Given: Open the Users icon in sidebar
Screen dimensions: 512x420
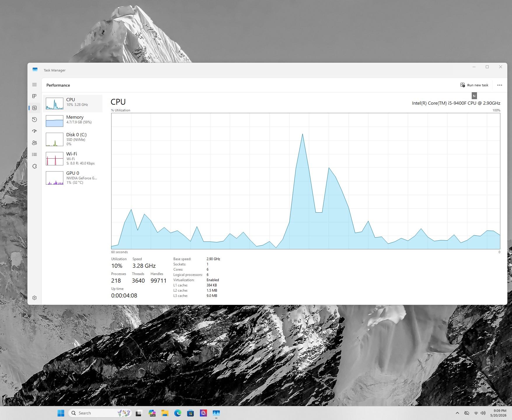Looking at the screenshot, I should click(34, 143).
